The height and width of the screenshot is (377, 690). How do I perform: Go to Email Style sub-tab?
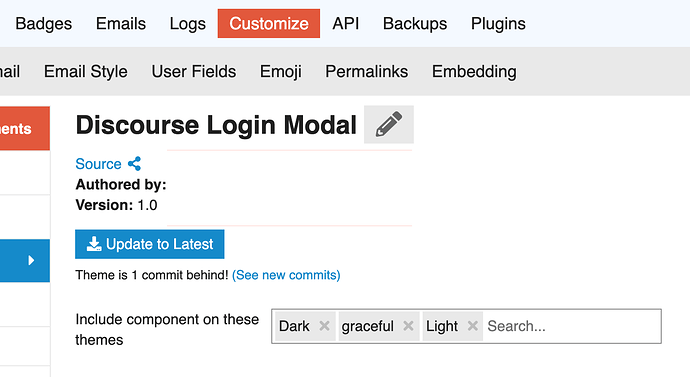point(86,71)
